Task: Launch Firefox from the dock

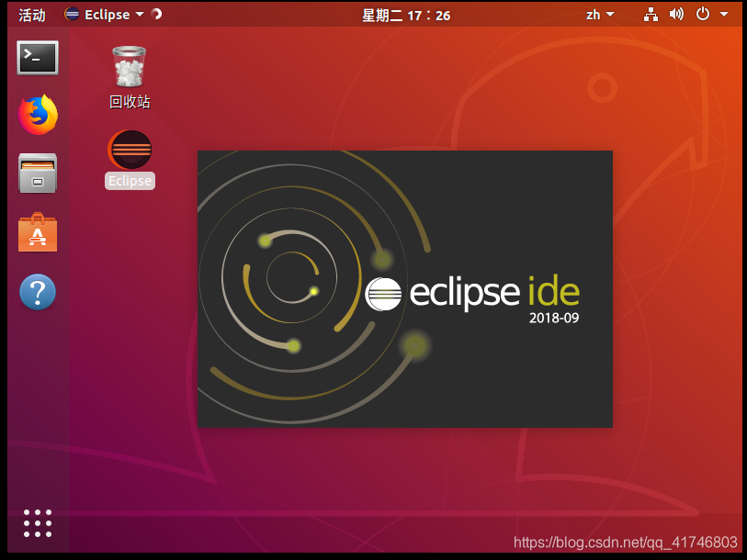Action: 38,115
